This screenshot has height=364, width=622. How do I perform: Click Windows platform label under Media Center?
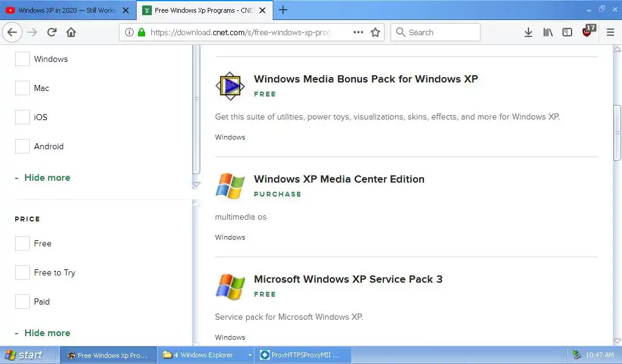[x=230, y=237]
